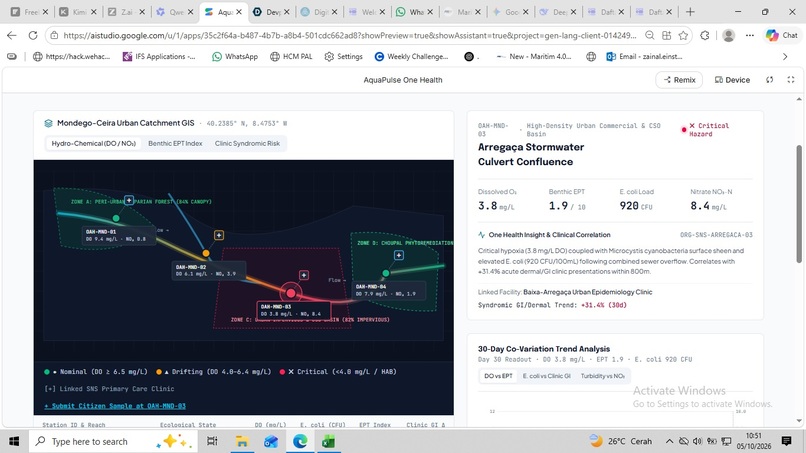
Task: Close the active AquaPulse browser tab
Action: (239, 11)
